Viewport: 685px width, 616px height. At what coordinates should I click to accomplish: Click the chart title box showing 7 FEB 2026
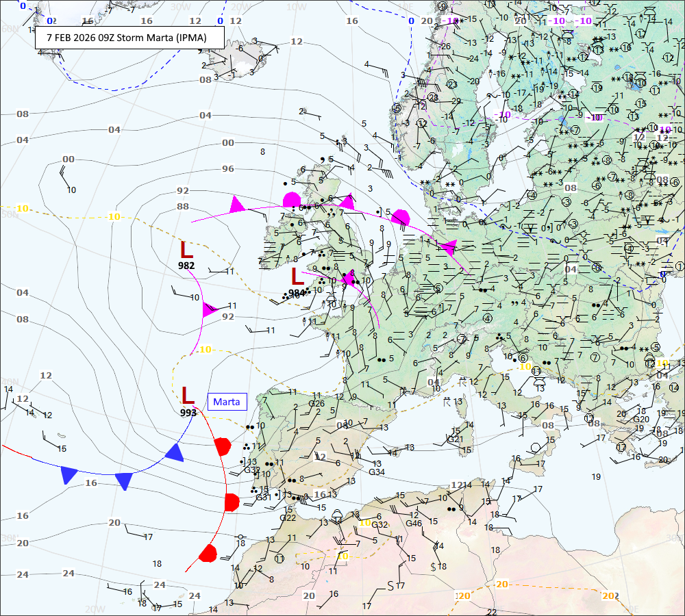point(130,37)
